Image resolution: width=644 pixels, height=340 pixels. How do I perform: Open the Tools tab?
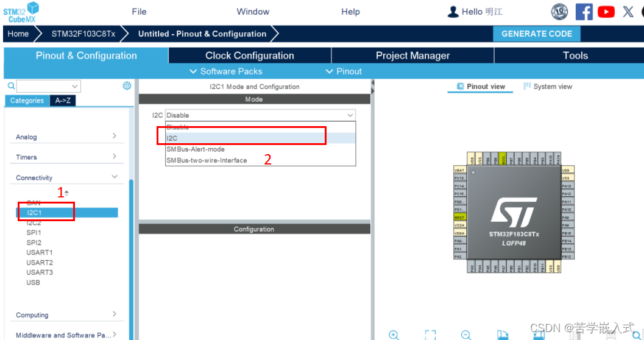pyautogui.click(x=575, y=55)
